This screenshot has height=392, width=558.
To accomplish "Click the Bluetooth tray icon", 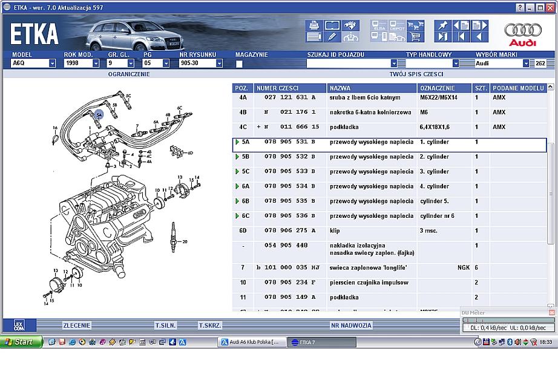I will click(510, 342).
